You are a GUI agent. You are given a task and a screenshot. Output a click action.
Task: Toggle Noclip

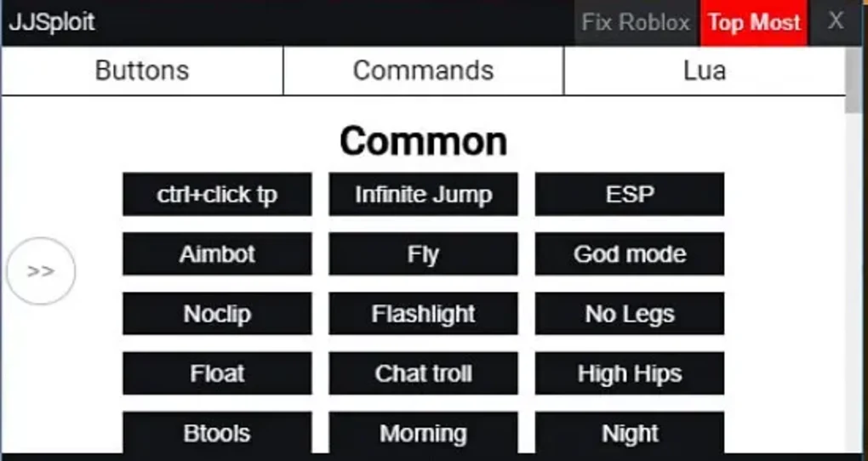tap(217, 314)
